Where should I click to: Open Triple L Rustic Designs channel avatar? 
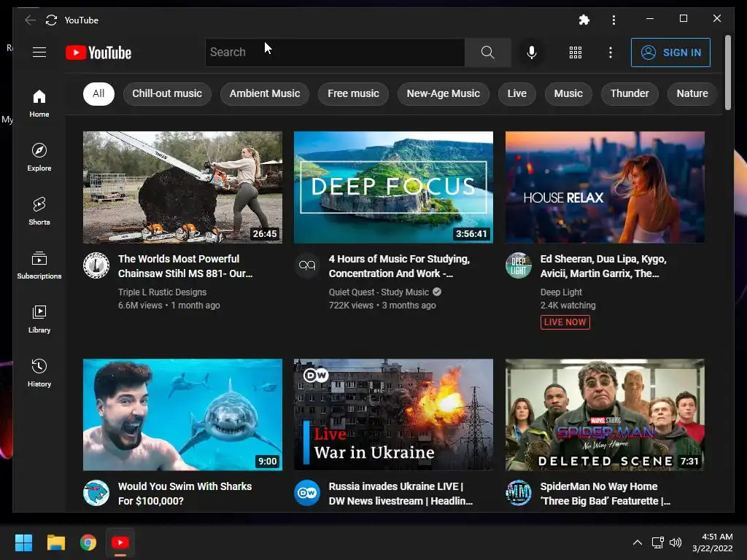click(96, 265)
